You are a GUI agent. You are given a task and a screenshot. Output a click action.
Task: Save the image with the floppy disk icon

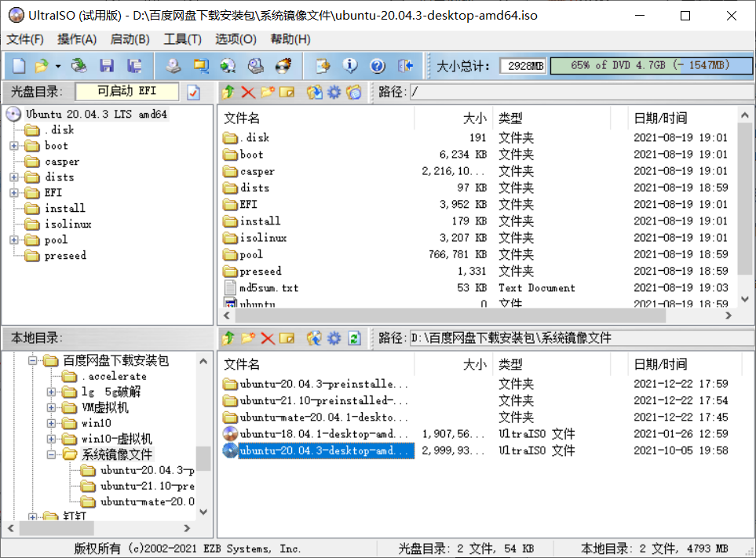[x=107, y=66]
